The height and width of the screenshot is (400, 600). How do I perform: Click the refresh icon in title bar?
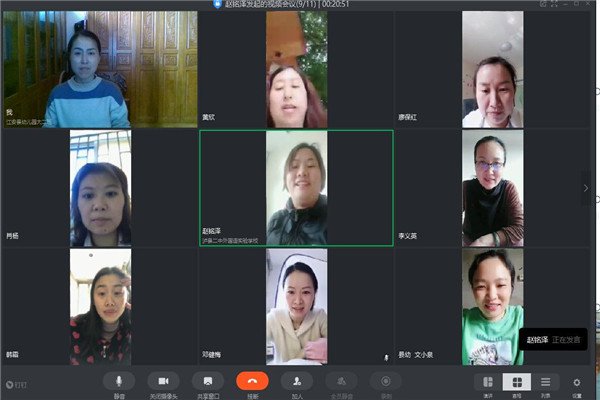pos(543,4)
